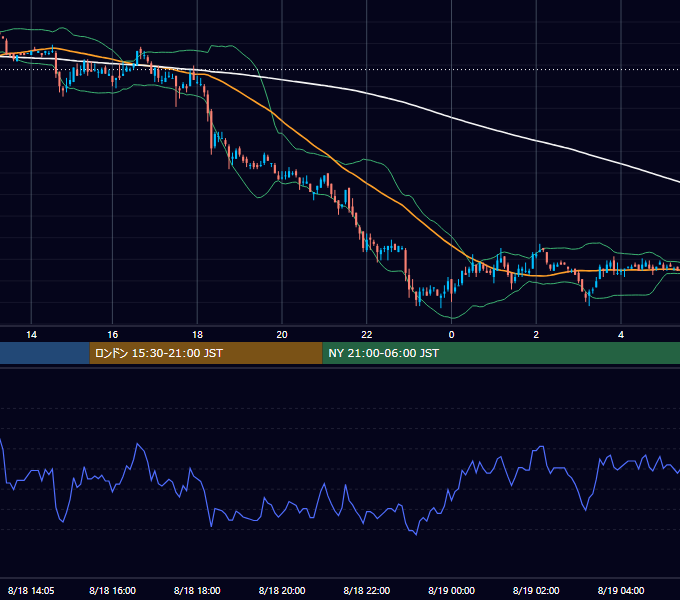Click the 8/19 00:00 date label

451,590
